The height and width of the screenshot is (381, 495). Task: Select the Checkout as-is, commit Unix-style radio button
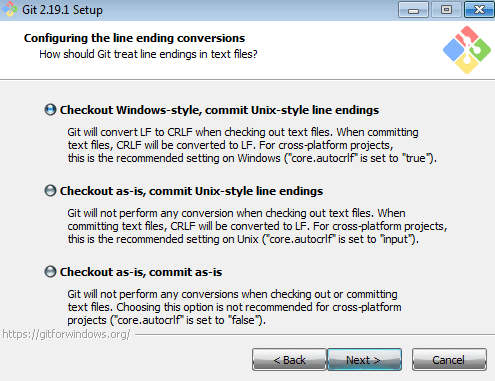pyautogui.click(x=50, y=191)
